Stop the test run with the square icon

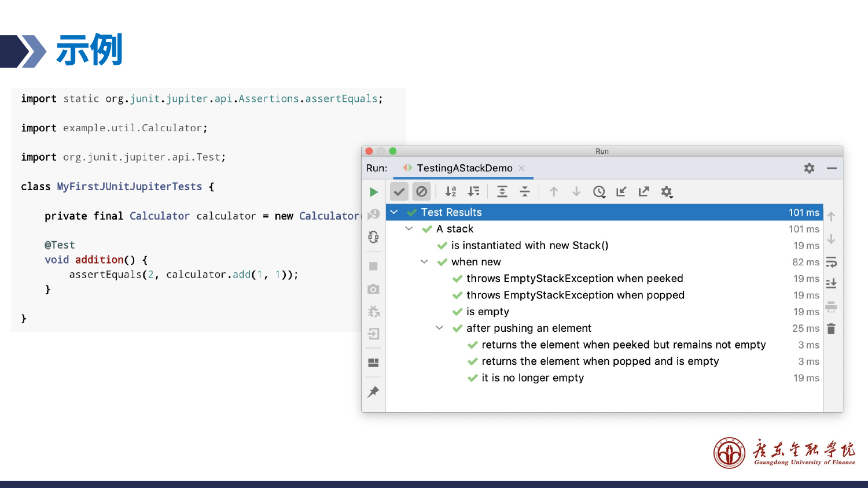tap(374, 266)
